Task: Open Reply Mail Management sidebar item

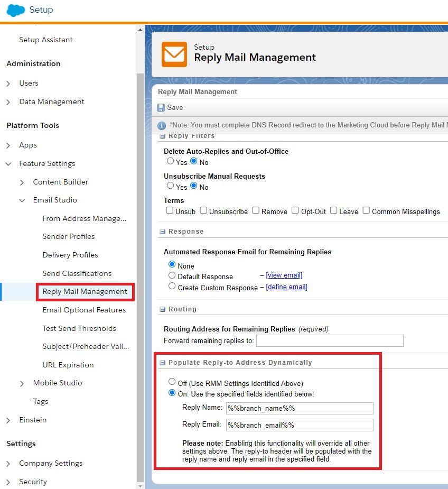Action: [x=85, y=292]
